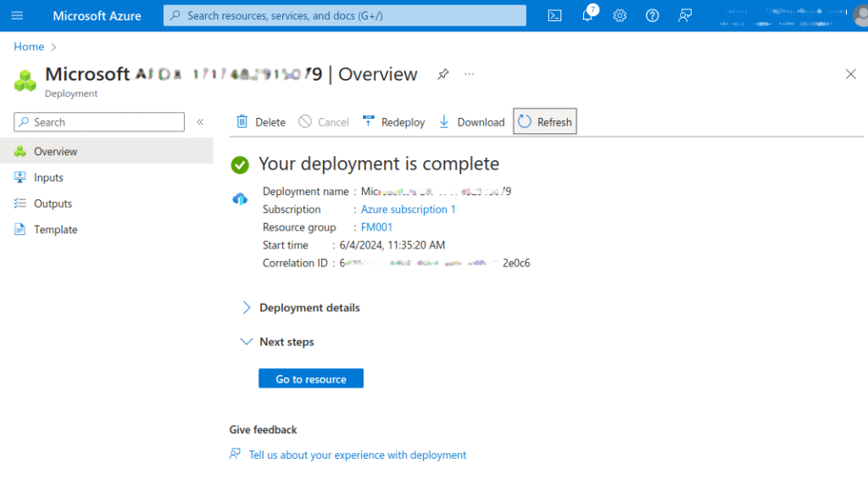Click the Home breadcrumb chevron separator

53,47
